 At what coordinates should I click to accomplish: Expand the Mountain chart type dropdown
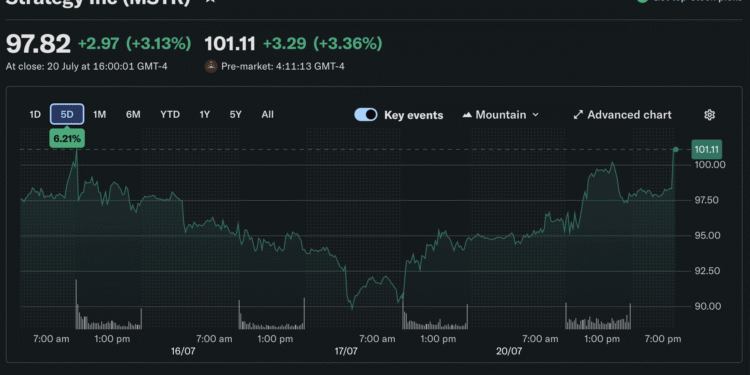pos(501,115)
